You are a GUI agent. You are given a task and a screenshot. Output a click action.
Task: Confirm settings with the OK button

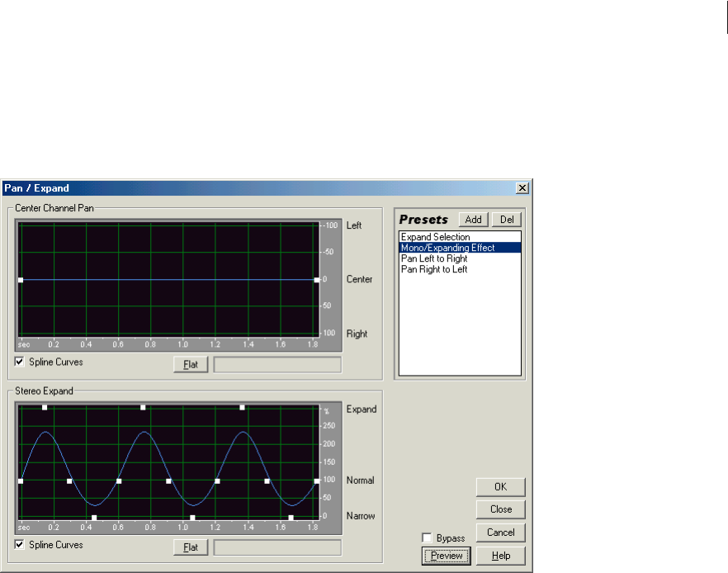tap(500, 486)
